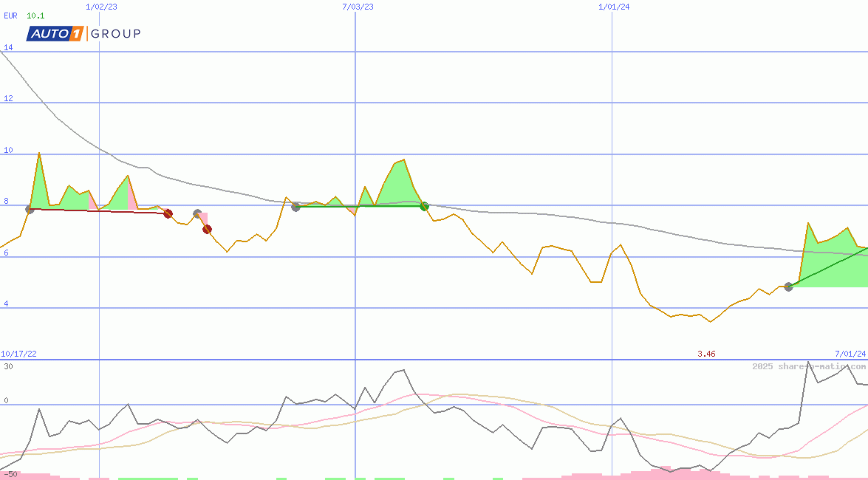Click the 1/02/23 date label
This screenshot has width=868, height=480.
click(x=101, y=7)
